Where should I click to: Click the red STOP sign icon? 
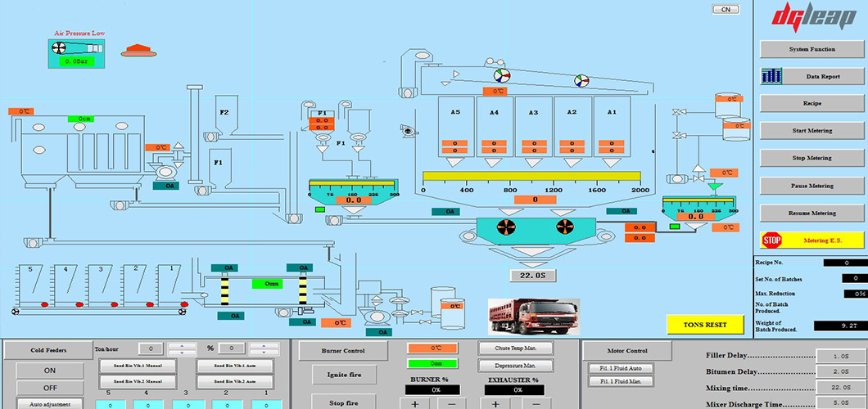click(771, 240)
